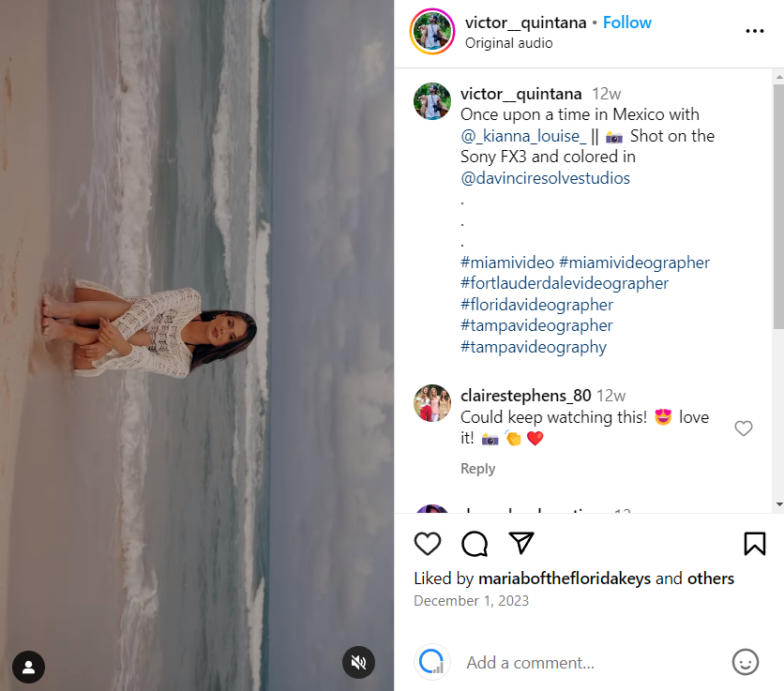The height and width of the screenshot is (691, 784).
Task: Open the emoji picker for comments
Action: (x=745, y=663)
